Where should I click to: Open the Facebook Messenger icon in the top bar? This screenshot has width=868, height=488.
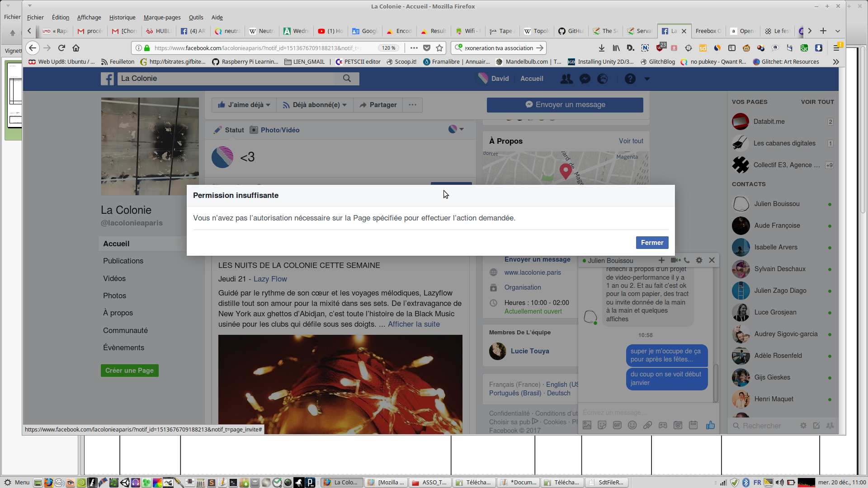tap(585, 79)
